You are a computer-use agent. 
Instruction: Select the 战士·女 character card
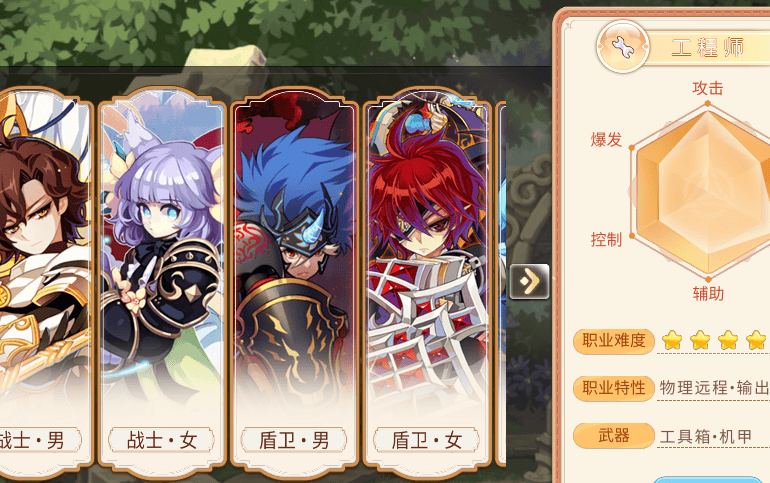click(162, 284)
